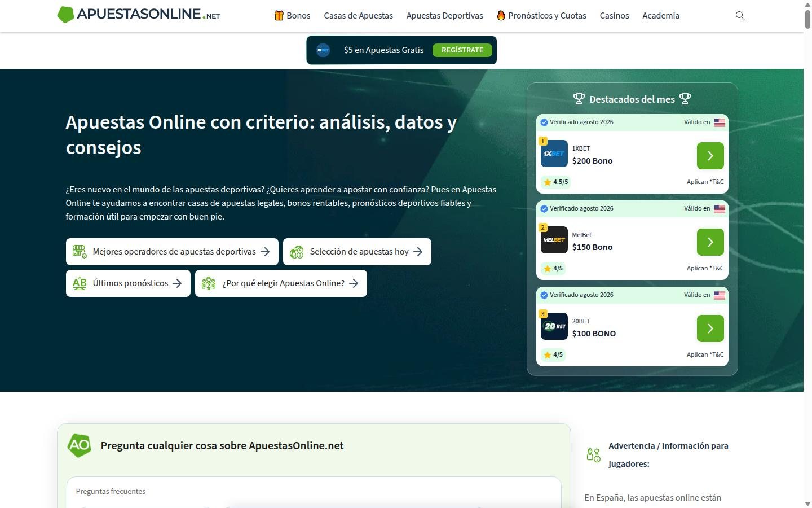Click the US flag icon on 20BET card
The image size is (812, 508).
(x=720, y=295)
